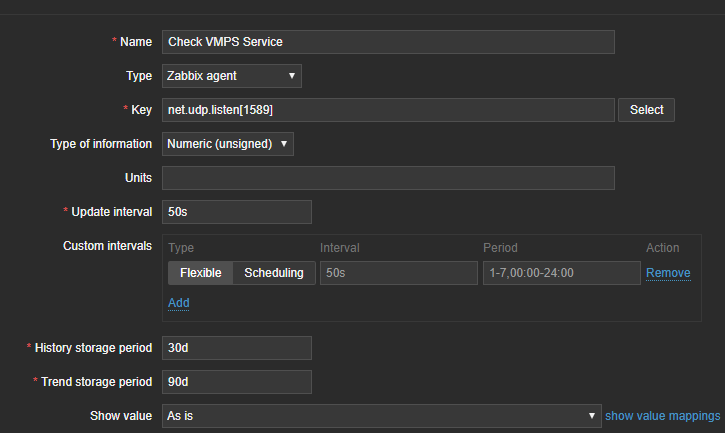Switch custom interval type to Scheduling
The image size is (725, 433).
(274, 273)
